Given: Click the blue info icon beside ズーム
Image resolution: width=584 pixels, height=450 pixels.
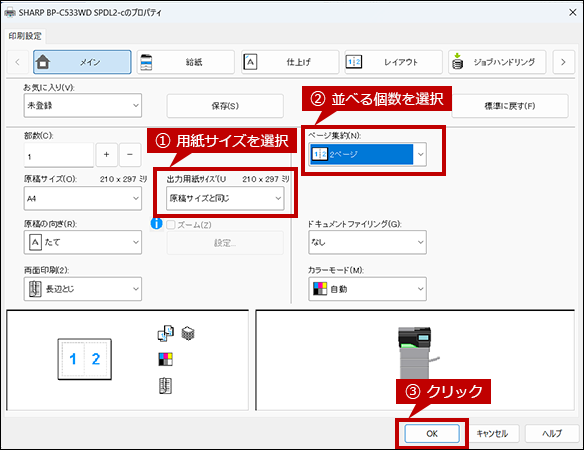Looking at the screenshot, I should pos(156,224).
